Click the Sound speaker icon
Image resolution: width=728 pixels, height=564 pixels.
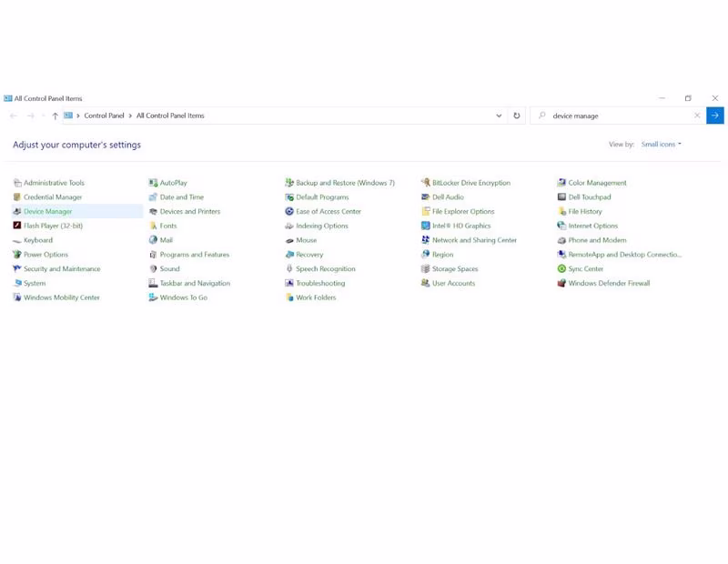153,268
